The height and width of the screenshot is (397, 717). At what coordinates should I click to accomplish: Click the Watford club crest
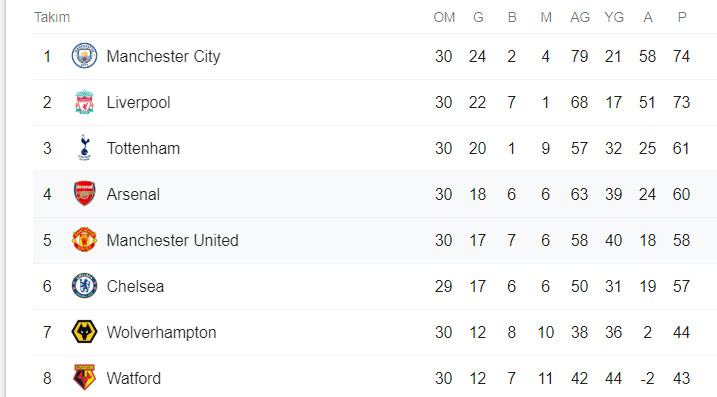coord(84,377)
